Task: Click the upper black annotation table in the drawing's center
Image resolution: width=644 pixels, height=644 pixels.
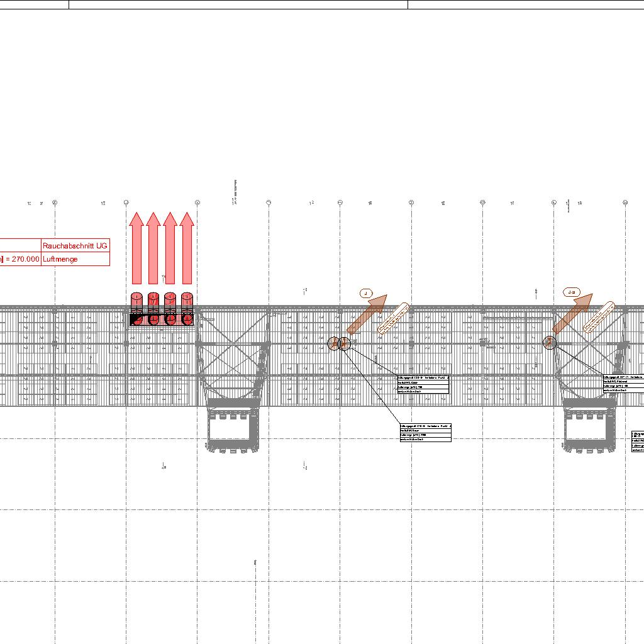Action: click(423, 384)
